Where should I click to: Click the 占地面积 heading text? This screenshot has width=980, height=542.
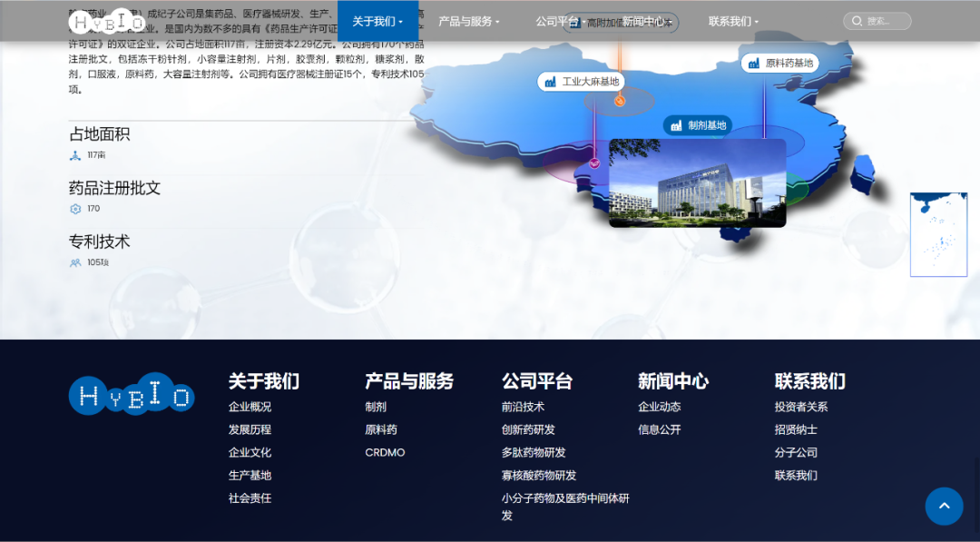click(x=100, y=134)
